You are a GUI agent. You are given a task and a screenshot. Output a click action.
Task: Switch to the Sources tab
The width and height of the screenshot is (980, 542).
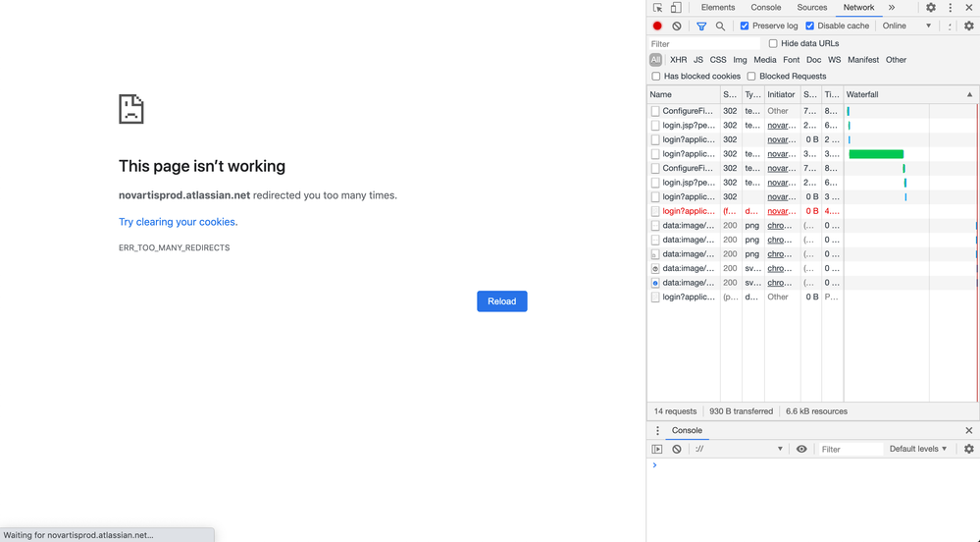pyautogui.click(x=811, y=8)
